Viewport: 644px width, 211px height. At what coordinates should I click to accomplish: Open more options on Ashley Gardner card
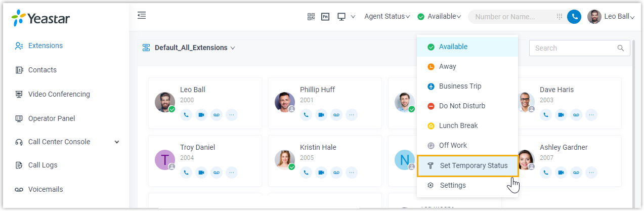coord(591,173)
